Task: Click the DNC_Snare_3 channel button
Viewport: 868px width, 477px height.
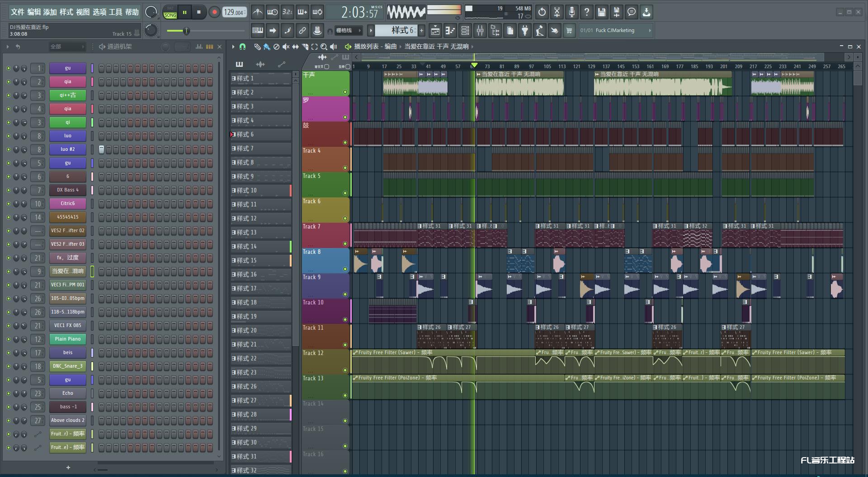Action: point(68,366)
